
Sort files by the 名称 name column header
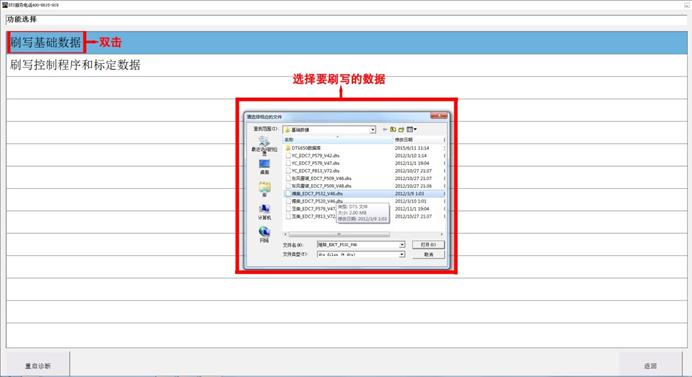click(338, 139)
